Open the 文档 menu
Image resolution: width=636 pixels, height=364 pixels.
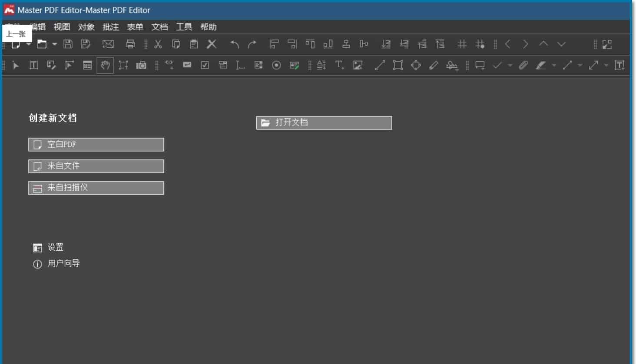pos(159,27)
